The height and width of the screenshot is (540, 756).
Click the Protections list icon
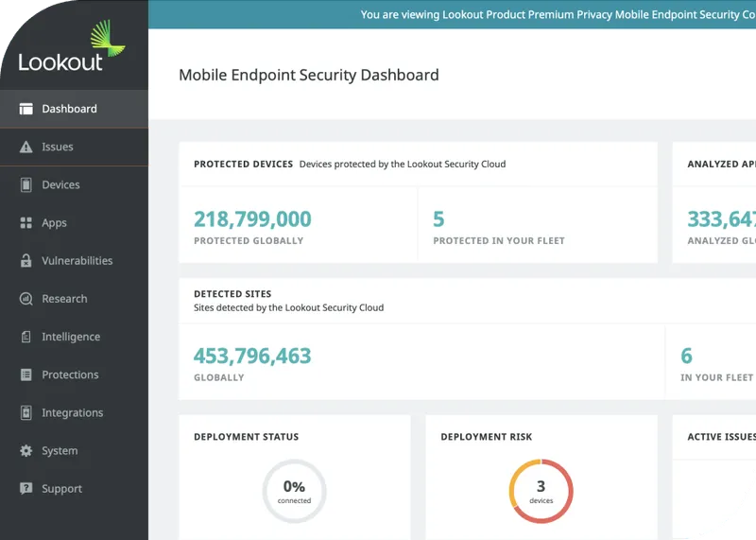(26, 375)
